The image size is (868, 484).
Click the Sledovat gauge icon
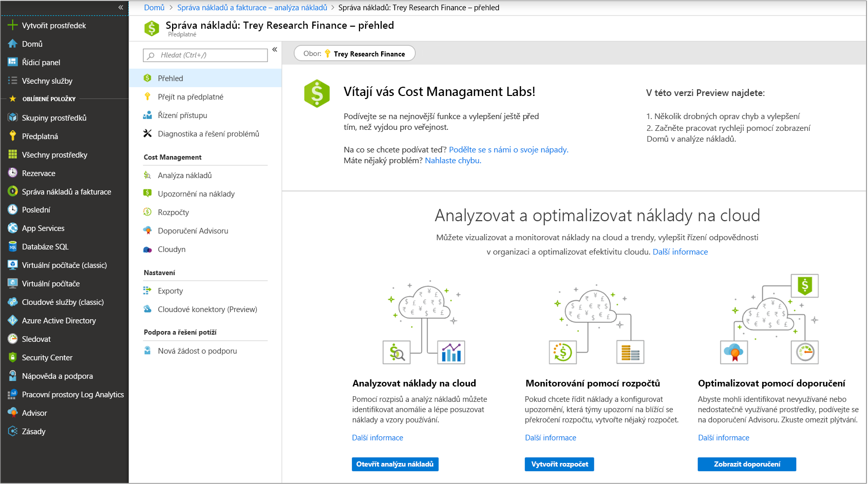click(12, 339)
